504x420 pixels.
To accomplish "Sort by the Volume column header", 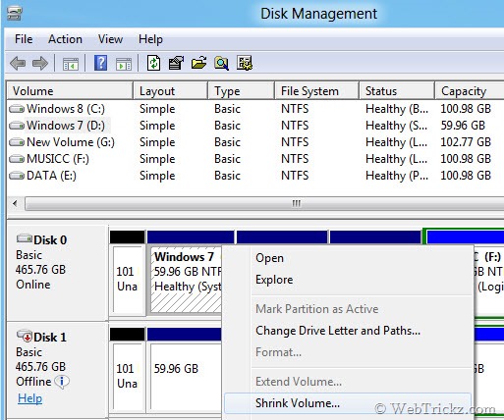I will click(x=70, y=90).
